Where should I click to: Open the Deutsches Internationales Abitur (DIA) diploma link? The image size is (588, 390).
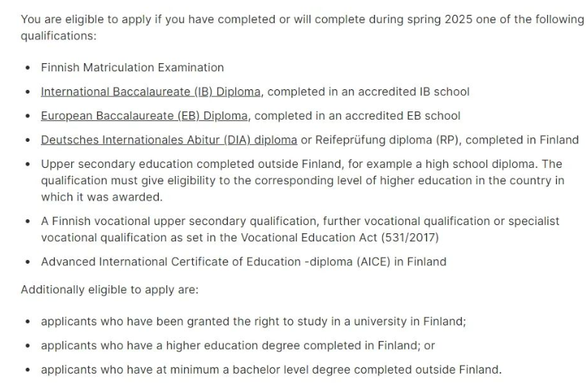tap(169, 140)
